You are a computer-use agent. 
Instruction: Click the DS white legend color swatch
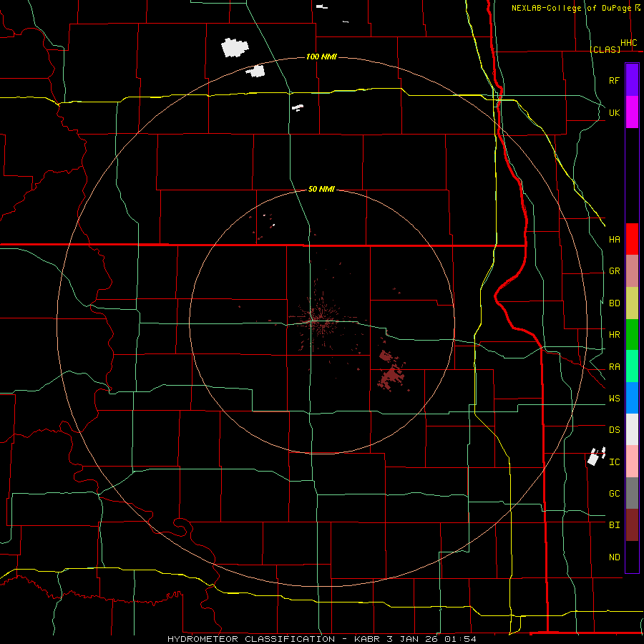pos(632,429)
